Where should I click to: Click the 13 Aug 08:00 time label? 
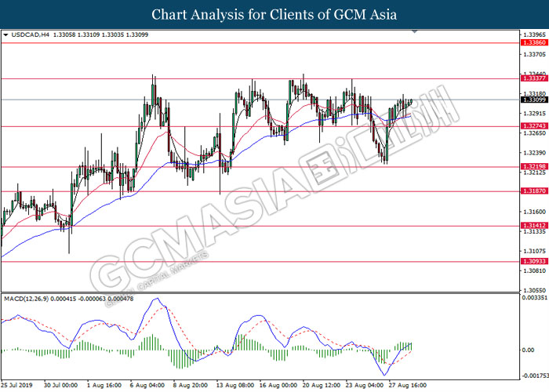(234, 385)
